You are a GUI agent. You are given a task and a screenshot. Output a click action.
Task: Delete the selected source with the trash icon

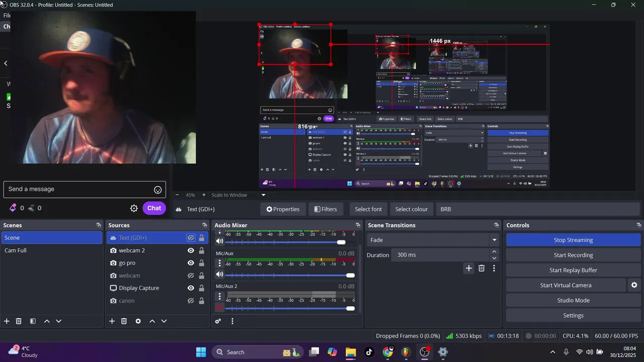click(x=124, y=321)
